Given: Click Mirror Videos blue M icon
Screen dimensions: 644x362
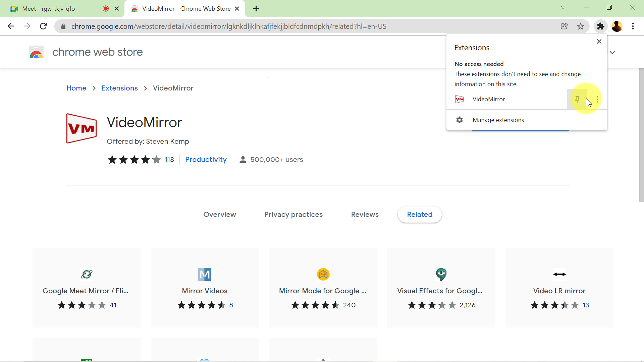Looking at the screenshot, I should click(205, 274).
